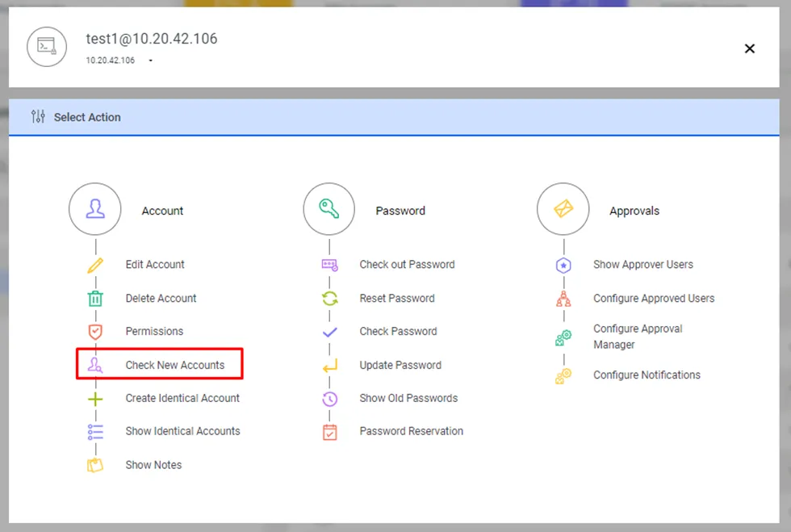Choose Delete Account
The height and width of the screenshot is (532, 791).
(161, 299)
